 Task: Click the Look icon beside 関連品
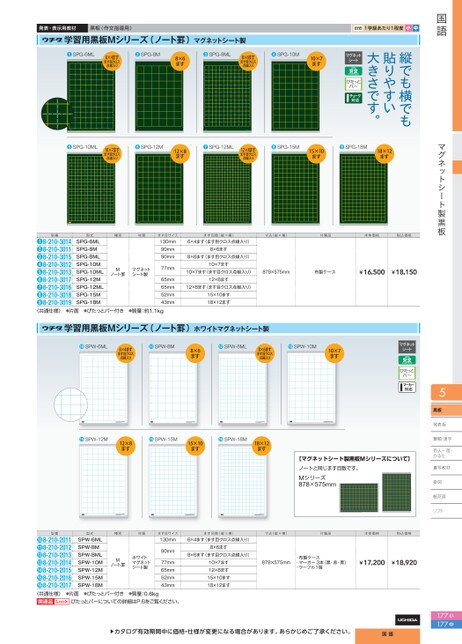coord(62,601)
